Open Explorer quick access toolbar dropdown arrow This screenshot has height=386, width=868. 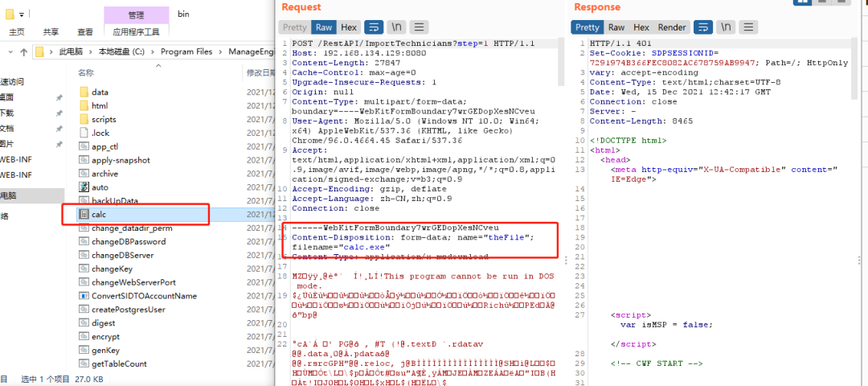coord(21,14)
